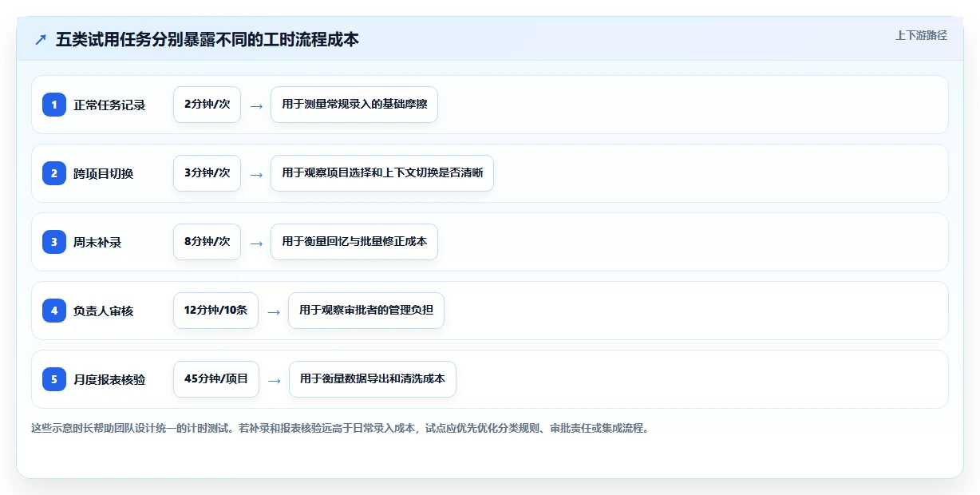Click the arrow icon beside the title
Viewport: 980px width, 495px height.
[41, 40]
